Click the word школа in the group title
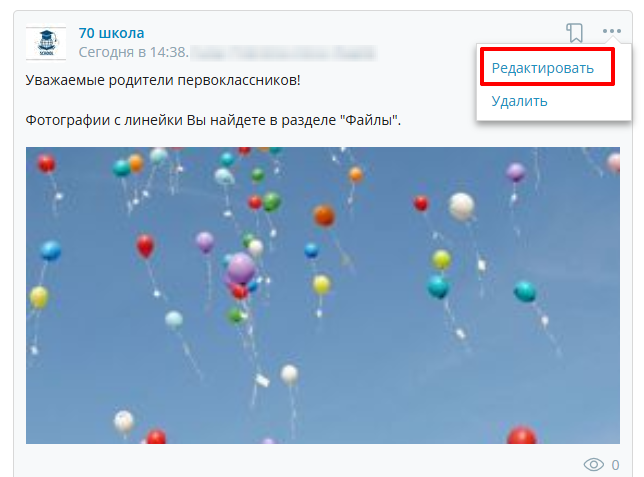Viewport: 644px width, 477px height. coord(122,33)
